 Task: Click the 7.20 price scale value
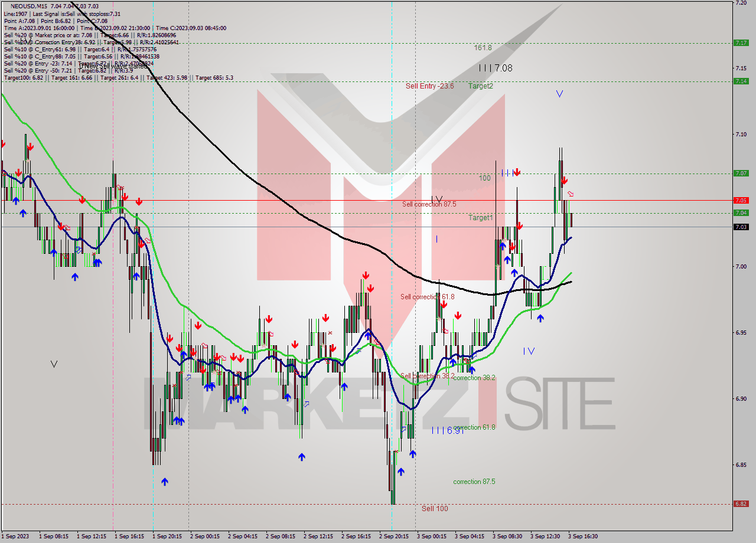[x=741, y=3]
